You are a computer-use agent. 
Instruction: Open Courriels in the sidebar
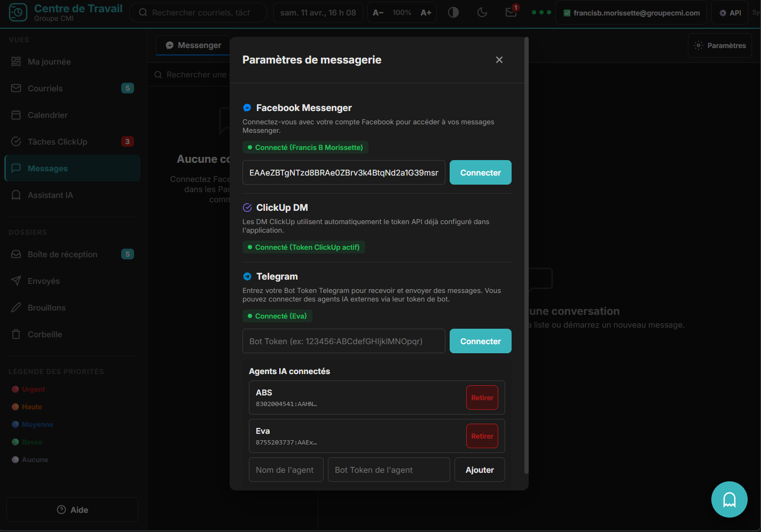pyautogui.click(x=45, y=89)
